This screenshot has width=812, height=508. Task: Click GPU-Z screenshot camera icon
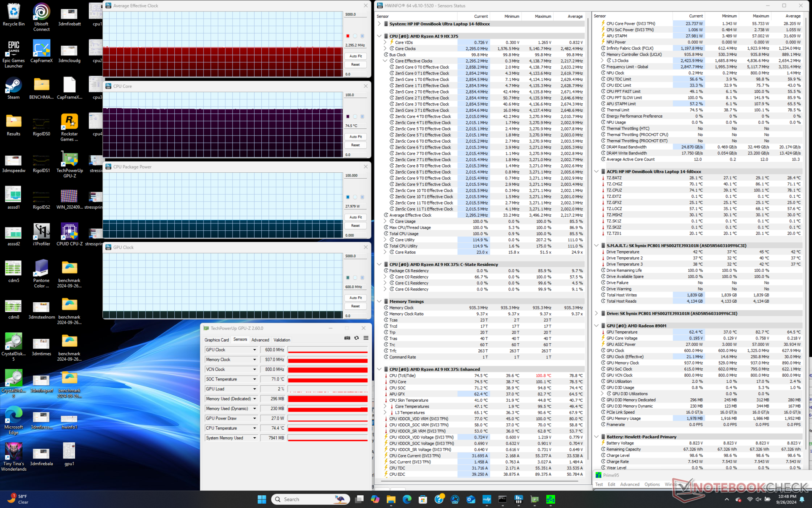pos(347,338)
